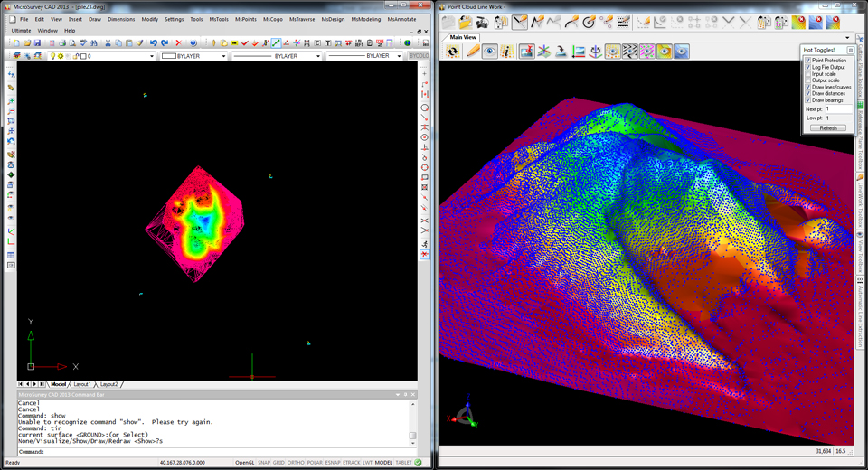868x470 pixels.
Task: Click the Save icon in MicroSurvey toolbar
Action: point(37,42)
